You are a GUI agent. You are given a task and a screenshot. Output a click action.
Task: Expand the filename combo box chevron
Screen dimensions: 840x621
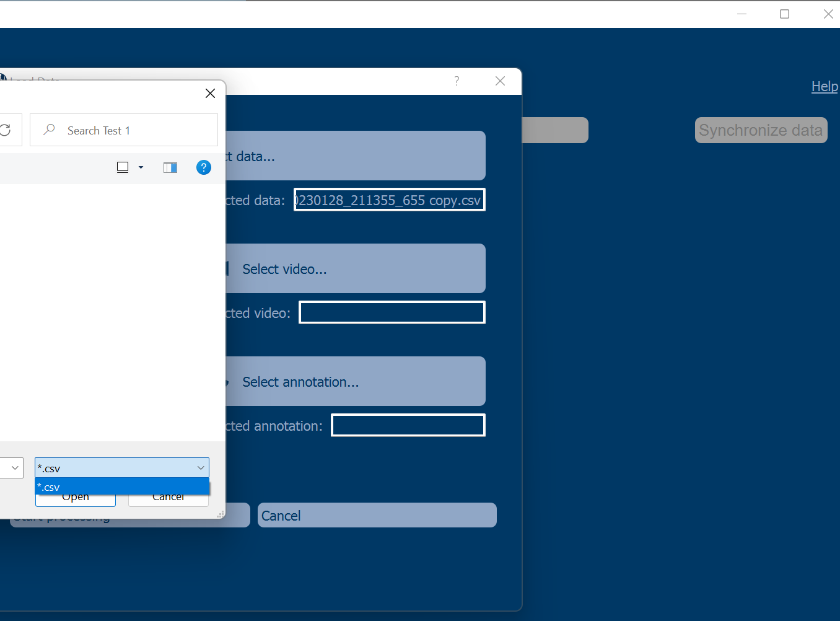(14, 468)
